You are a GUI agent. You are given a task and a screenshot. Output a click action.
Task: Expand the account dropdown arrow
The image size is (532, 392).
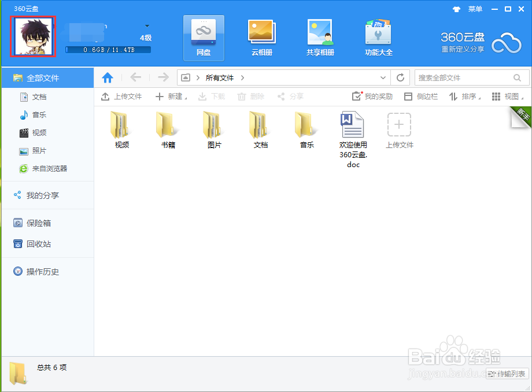(147, 26)
